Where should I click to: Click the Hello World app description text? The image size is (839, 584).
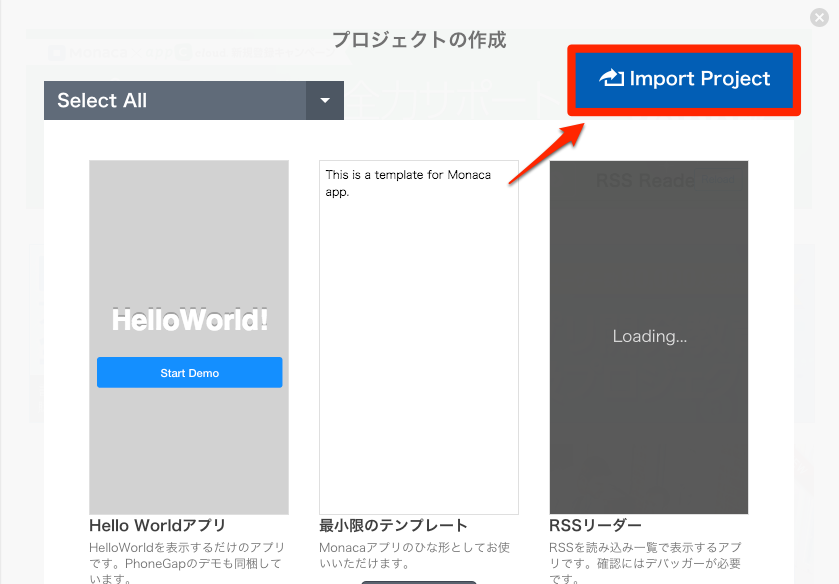click(187, 562)
